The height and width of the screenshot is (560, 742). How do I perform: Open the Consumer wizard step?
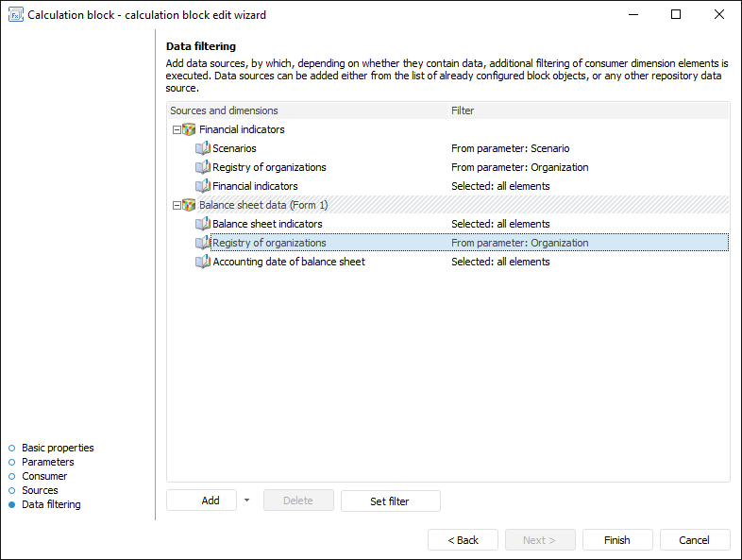click(x=44, y=476)
